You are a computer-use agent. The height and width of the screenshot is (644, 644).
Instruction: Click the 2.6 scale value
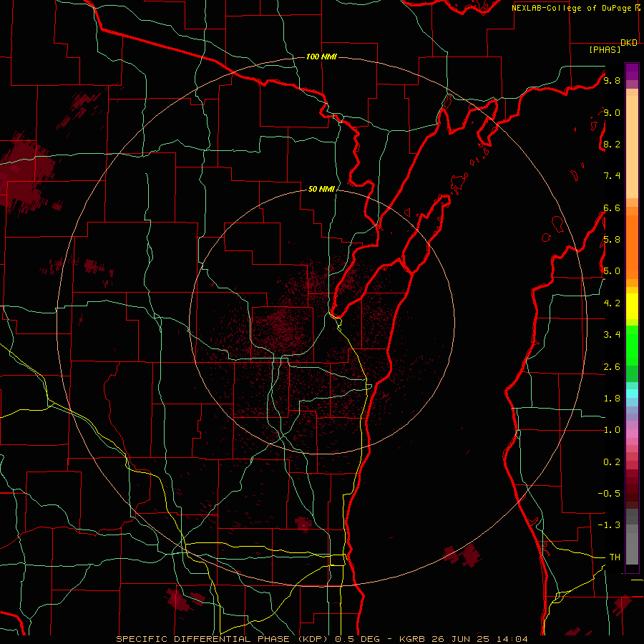612,367
